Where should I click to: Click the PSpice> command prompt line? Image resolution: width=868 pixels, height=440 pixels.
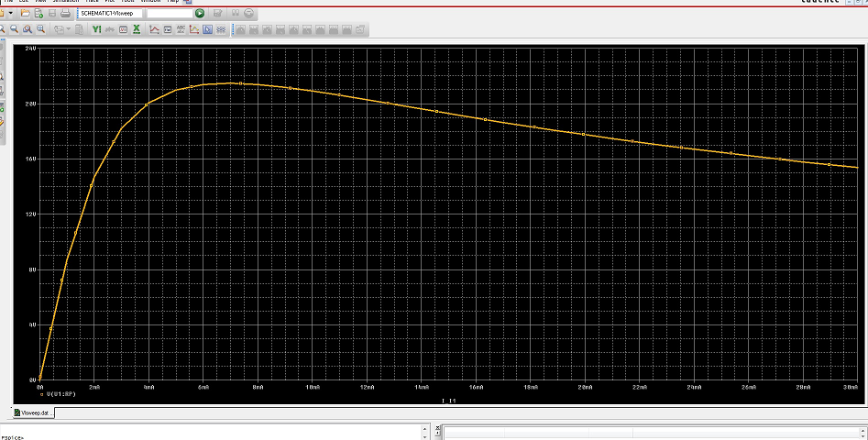(x=13, y=437)
